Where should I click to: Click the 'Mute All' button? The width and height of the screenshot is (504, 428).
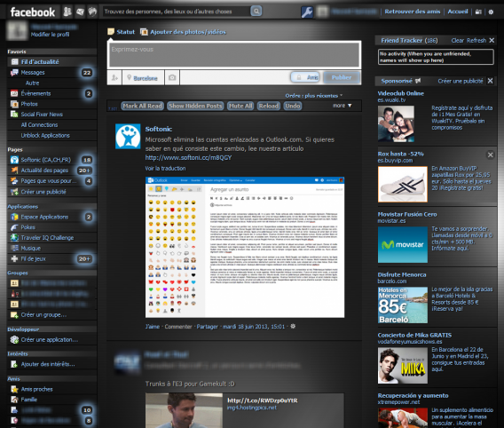pyautogui.click(x=240, y=106)
